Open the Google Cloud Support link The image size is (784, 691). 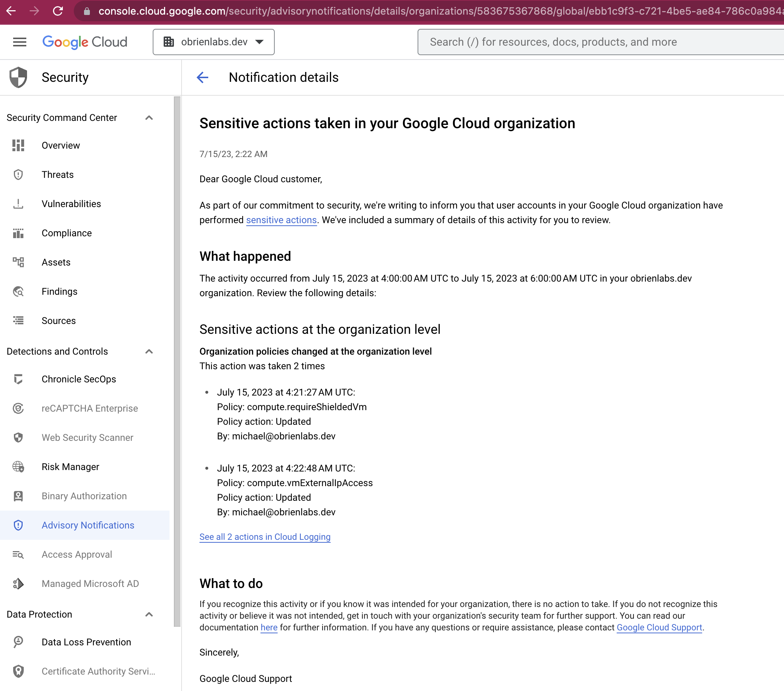point(659,627)
